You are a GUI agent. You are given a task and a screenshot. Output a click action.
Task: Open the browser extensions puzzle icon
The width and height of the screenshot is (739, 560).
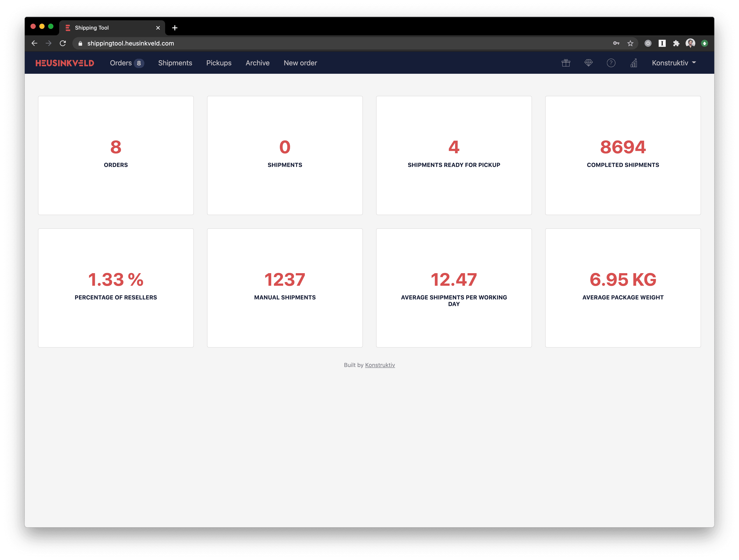pos(676,44)
